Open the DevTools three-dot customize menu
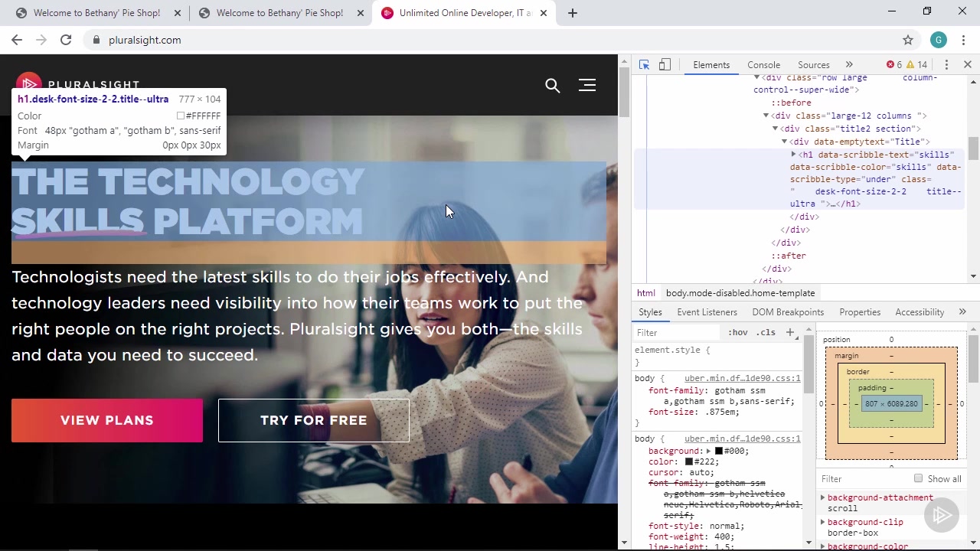 pyautogui.click(x=946, y=65)
